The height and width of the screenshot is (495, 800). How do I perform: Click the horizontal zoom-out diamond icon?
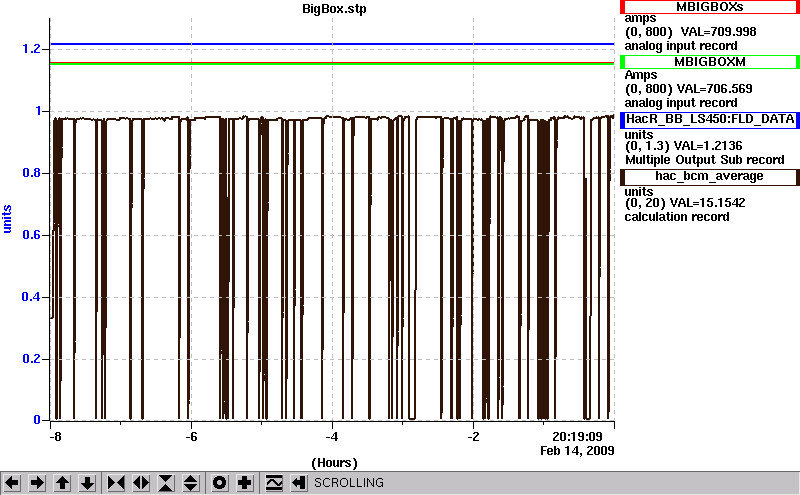coord(141,483)
